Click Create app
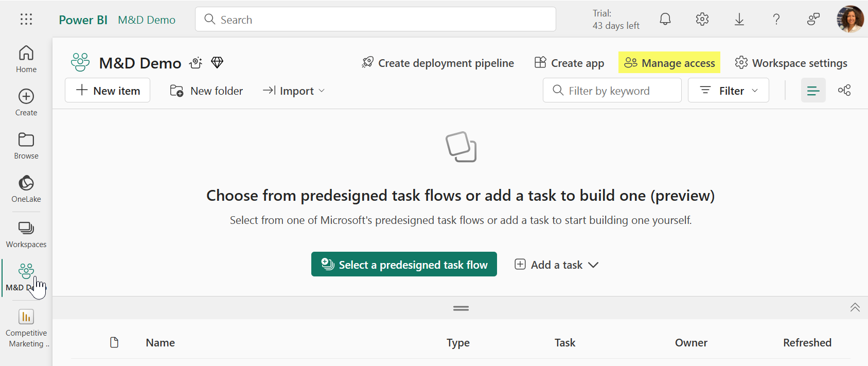 pos(569,63)
